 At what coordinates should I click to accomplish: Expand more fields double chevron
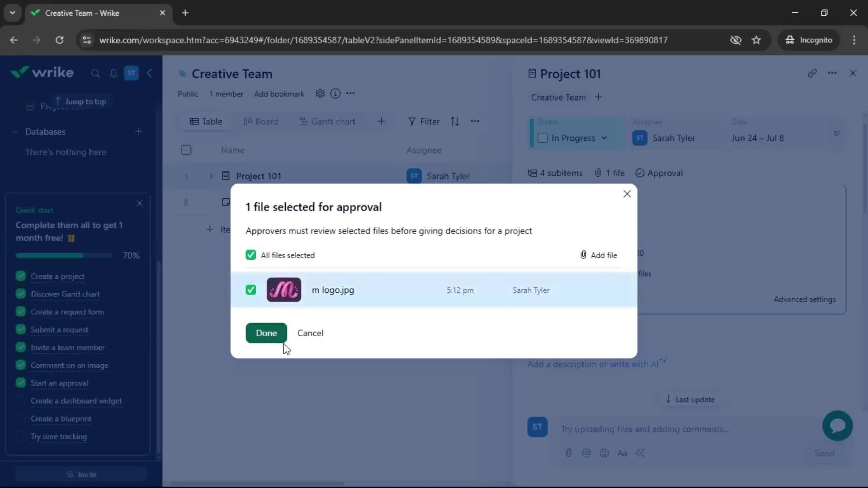[x=836, y=133]
